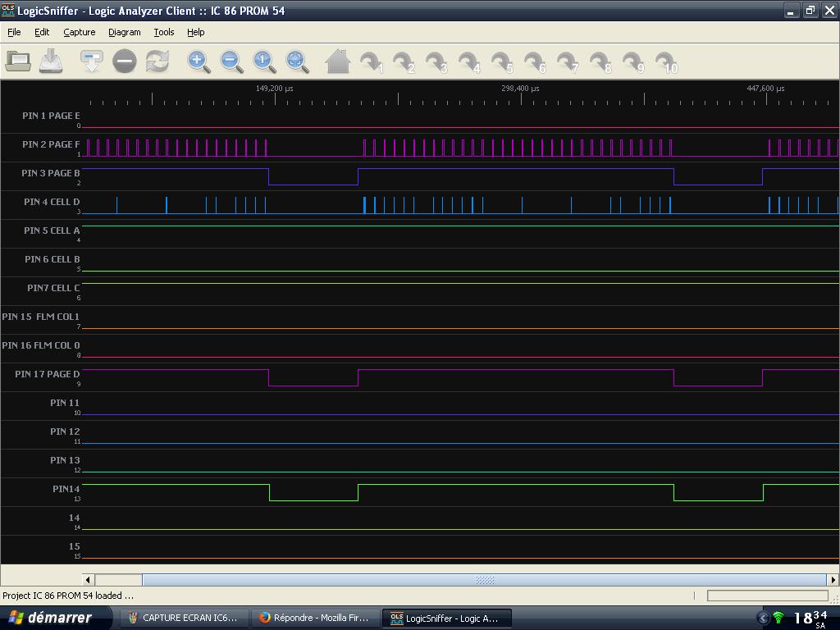Start a capture with the toolbar icon
Image resolution: width=840 pixels, height=630 pixels.
tap(91, 62)
